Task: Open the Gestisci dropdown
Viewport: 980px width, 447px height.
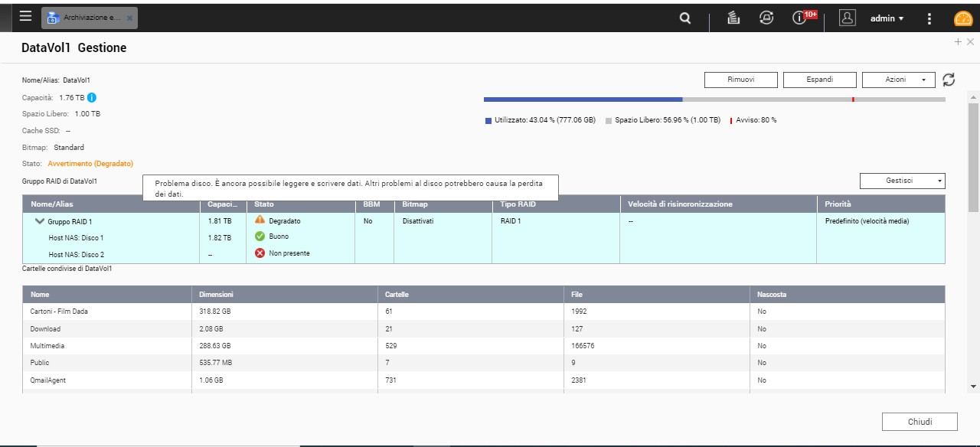Action: point(902,181)
